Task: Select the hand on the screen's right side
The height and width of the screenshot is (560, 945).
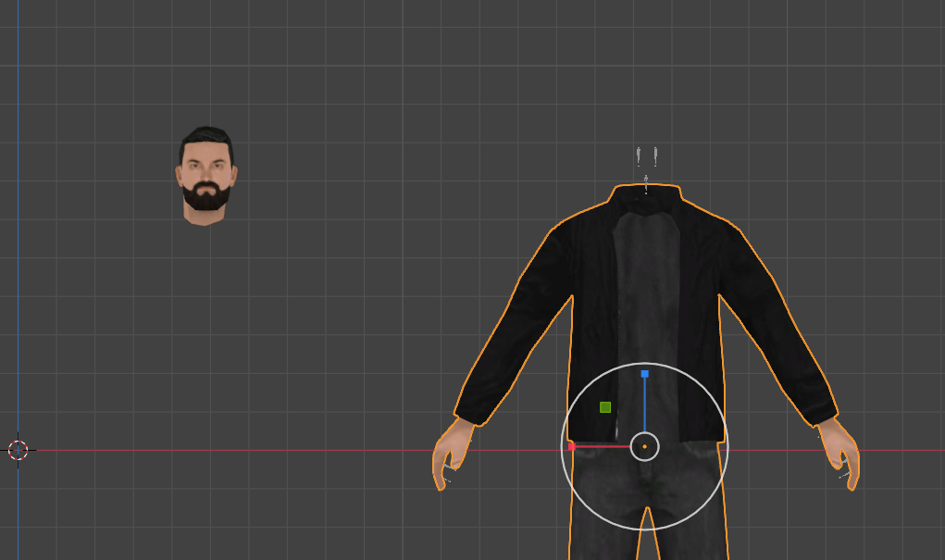Action: pos(844,455)
